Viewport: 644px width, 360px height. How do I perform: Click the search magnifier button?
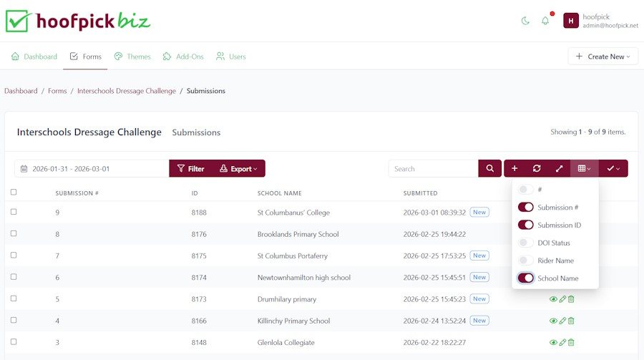click(x=489, y=168)
